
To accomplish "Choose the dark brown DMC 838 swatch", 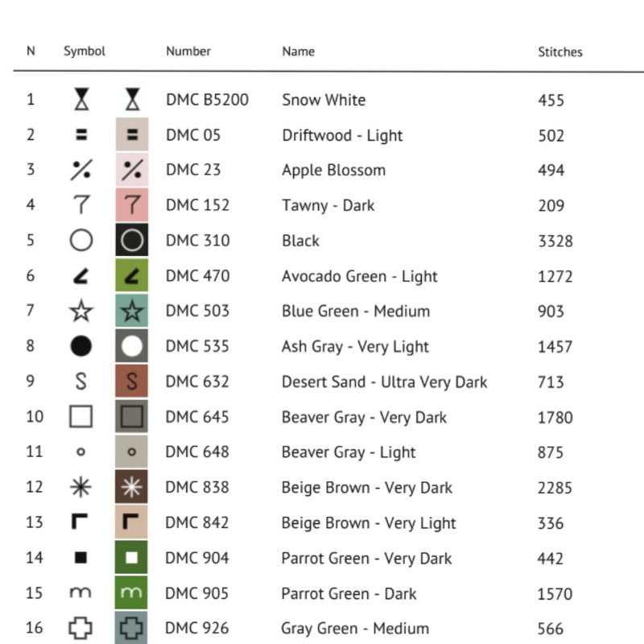I will click(x=132, y=487).
